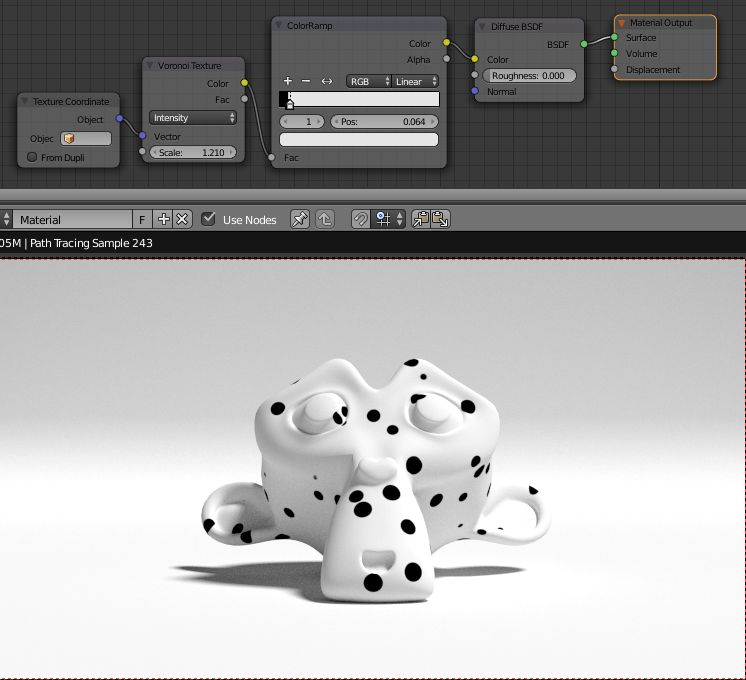This screenshot has height=680, width=746.
Task: Collapse the ColorRamp node triangle
Action: click(280, 25)
